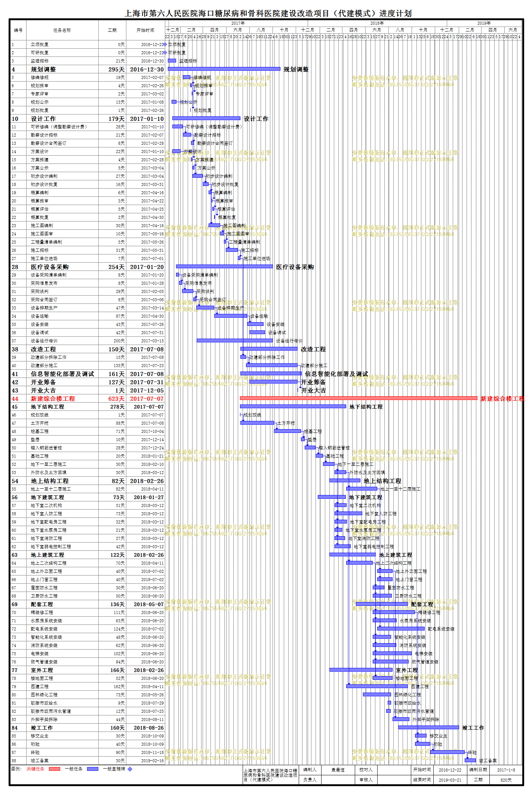
Task: Click the 可研批复 milestone diamond in Gantt chart
Action: [x=165, y=53]
